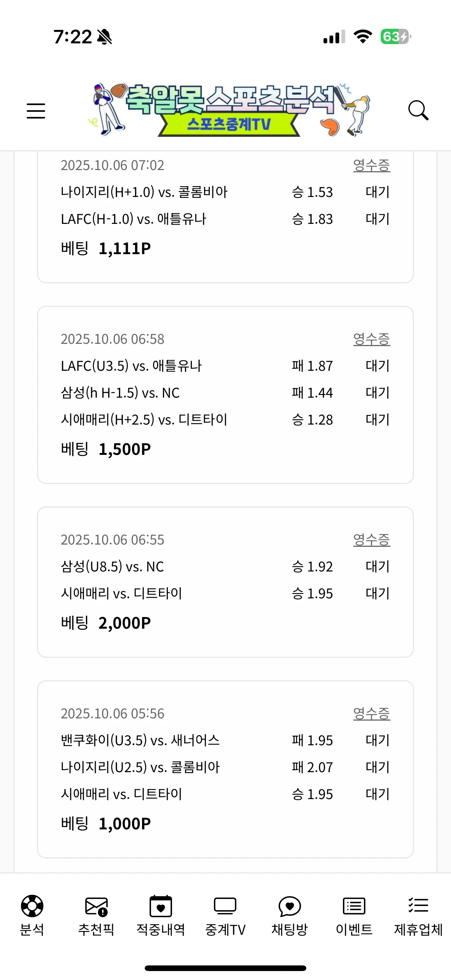Tap the magnifying glass search icon
451x980 pixels.
pyautogui.click(x=418, y=110)
